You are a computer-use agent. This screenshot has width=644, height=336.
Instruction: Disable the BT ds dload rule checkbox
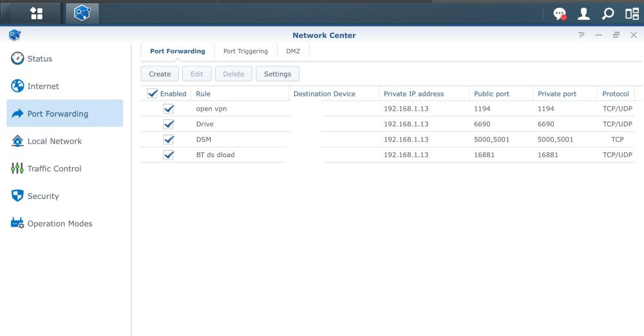[x=169, y=155]
